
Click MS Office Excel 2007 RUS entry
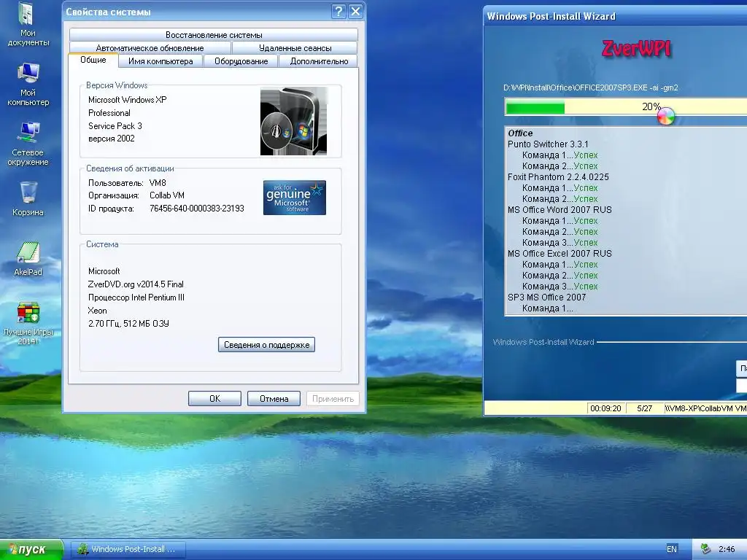(560, 253)
